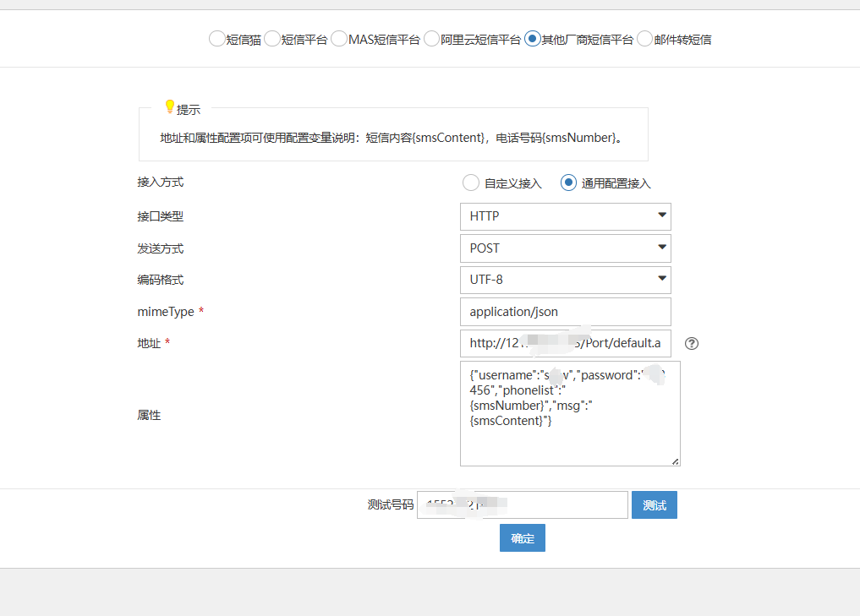Choose the 阿里云短信平台 radio option
The width and height of the screenshot is (860, 616).
click(x=431, y=39)
